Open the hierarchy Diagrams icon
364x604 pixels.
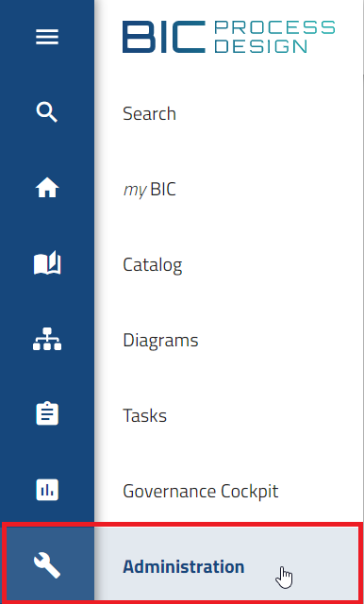click(x=47, y=339)
